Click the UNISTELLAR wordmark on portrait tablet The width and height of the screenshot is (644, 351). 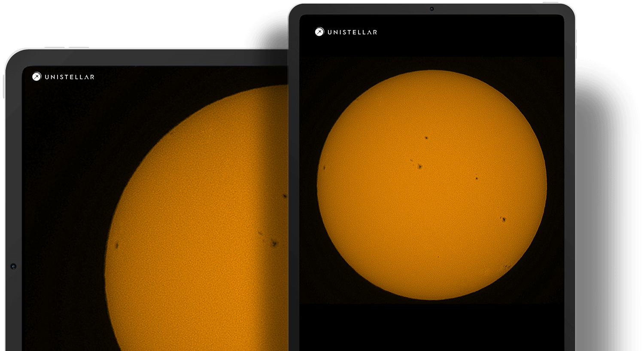tap(352, 32)
